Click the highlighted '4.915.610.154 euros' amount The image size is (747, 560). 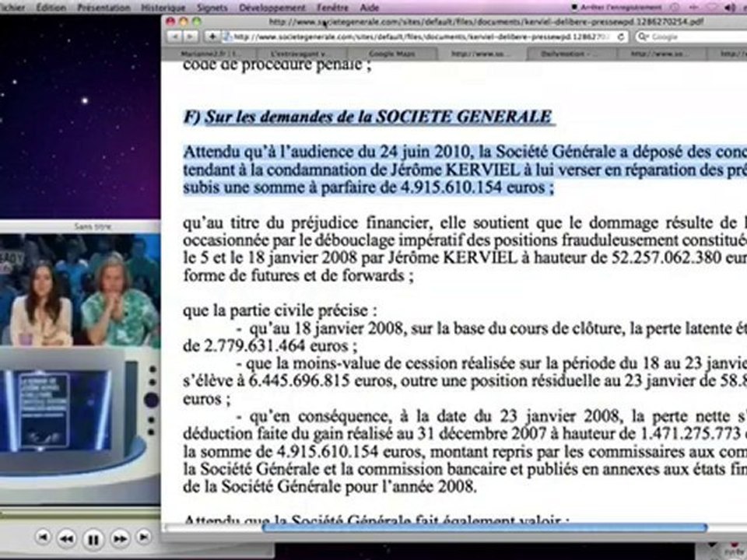pyautogui.click(x=473, y=187)
